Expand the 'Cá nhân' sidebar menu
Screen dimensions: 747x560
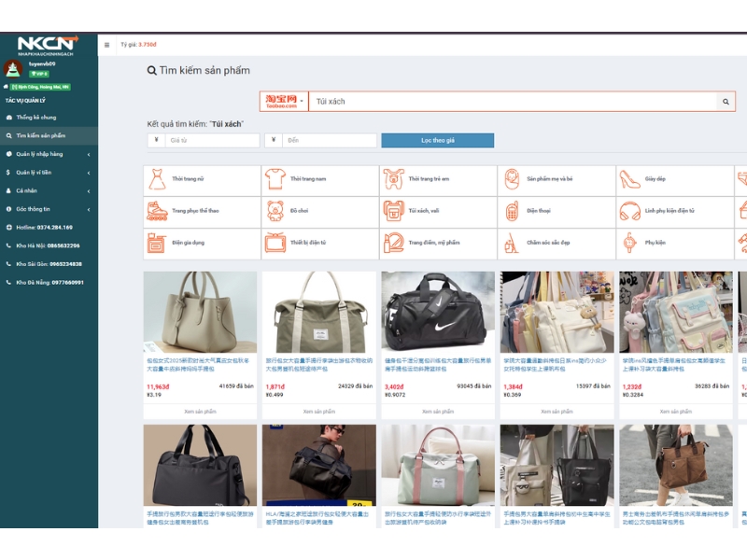pos(49,190)
